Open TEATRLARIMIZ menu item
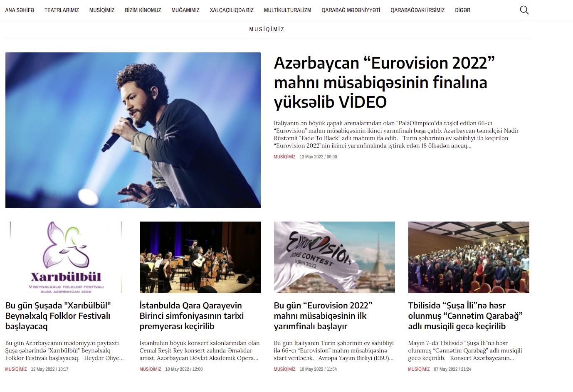The height and width of the screenshot is (392, 573). 62,10
